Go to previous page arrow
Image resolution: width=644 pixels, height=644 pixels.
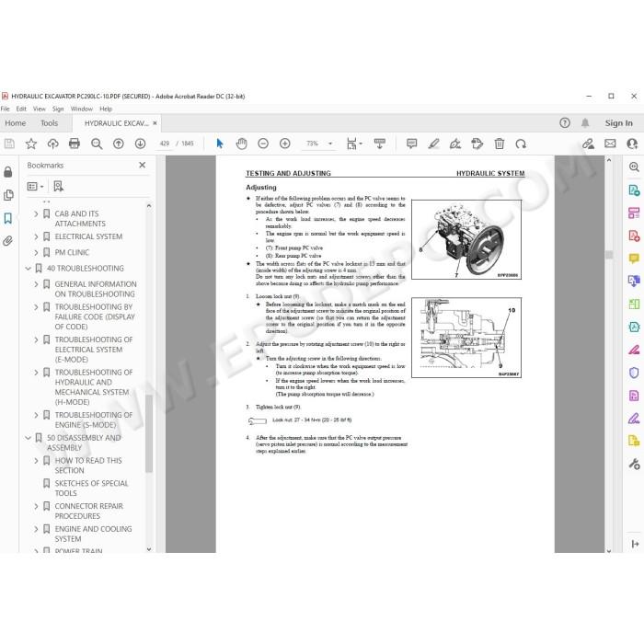119,144
